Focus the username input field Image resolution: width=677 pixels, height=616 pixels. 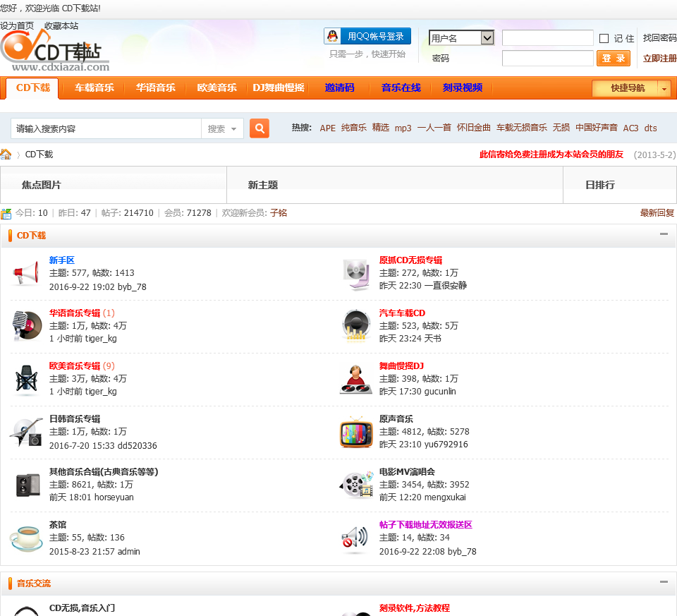(547, 38)
